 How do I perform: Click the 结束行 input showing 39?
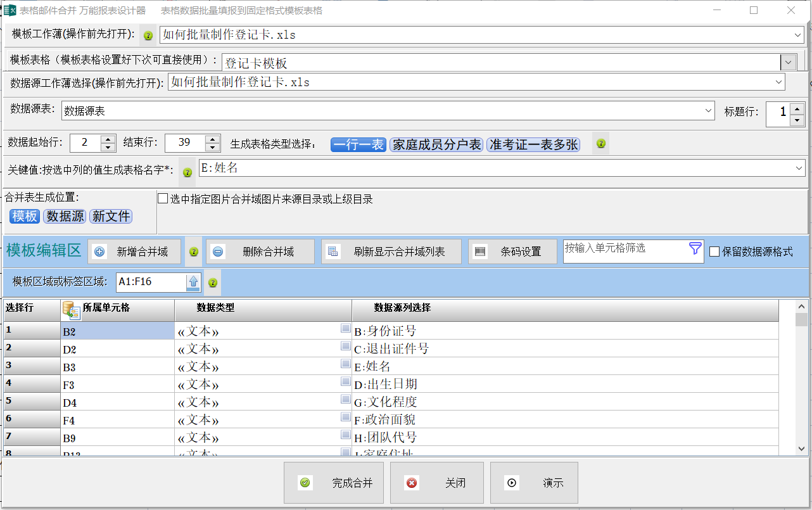185,143
